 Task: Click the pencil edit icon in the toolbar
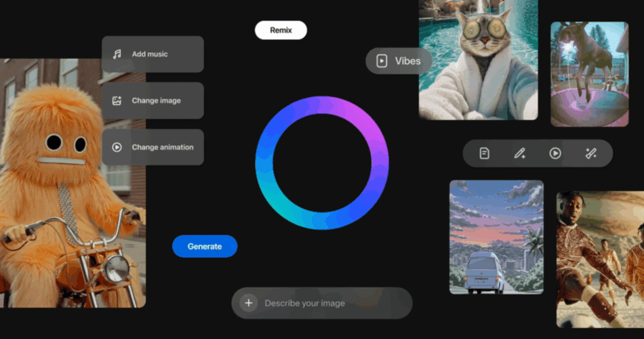519,153
